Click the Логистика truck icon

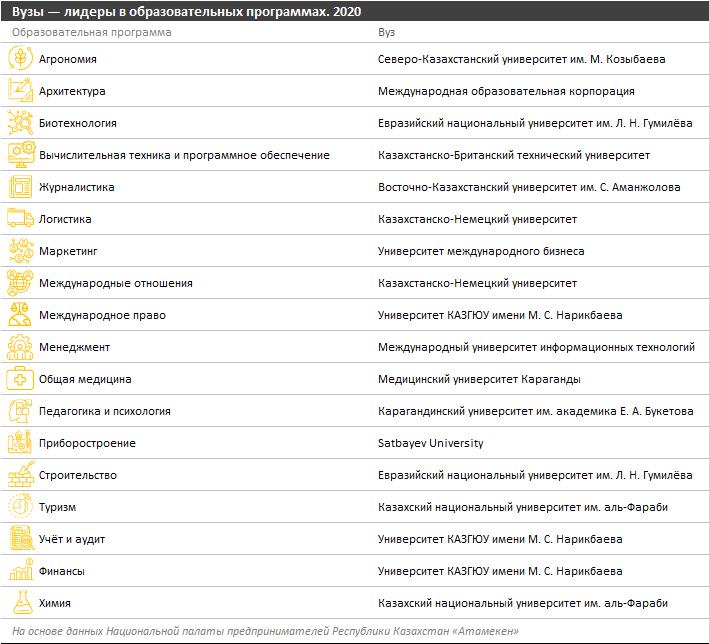click(x=20, y=219)
